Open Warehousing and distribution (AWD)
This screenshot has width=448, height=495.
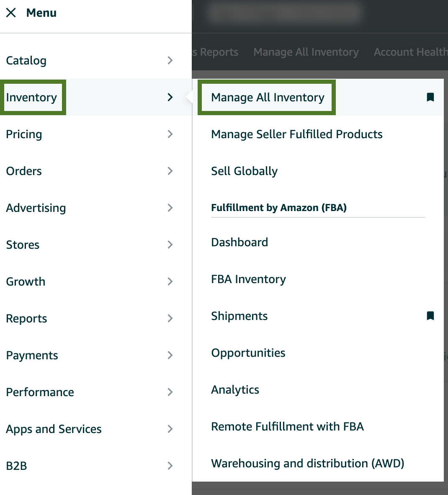[307, 463]
